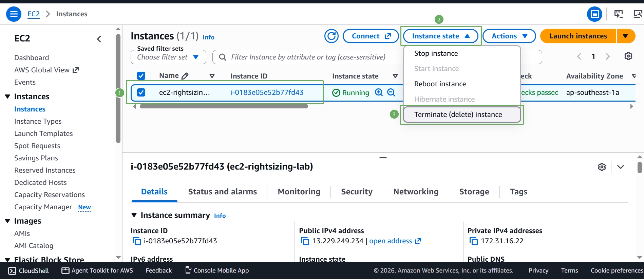The height and width of the screenshot is (279, 644).
Task: Click open address link
Action: click(x=395, y=241)
